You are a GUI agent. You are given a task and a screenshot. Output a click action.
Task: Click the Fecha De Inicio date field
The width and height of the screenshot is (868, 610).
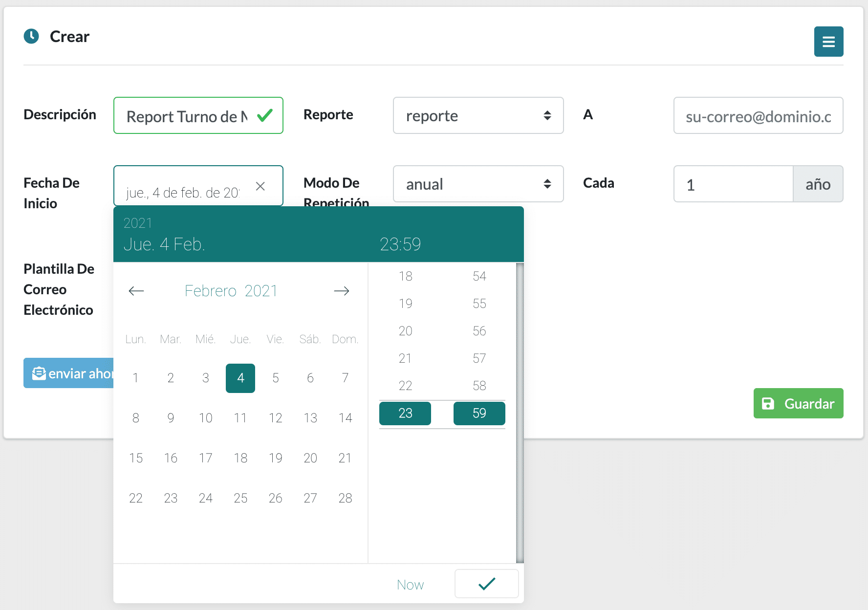click(198, 186)
